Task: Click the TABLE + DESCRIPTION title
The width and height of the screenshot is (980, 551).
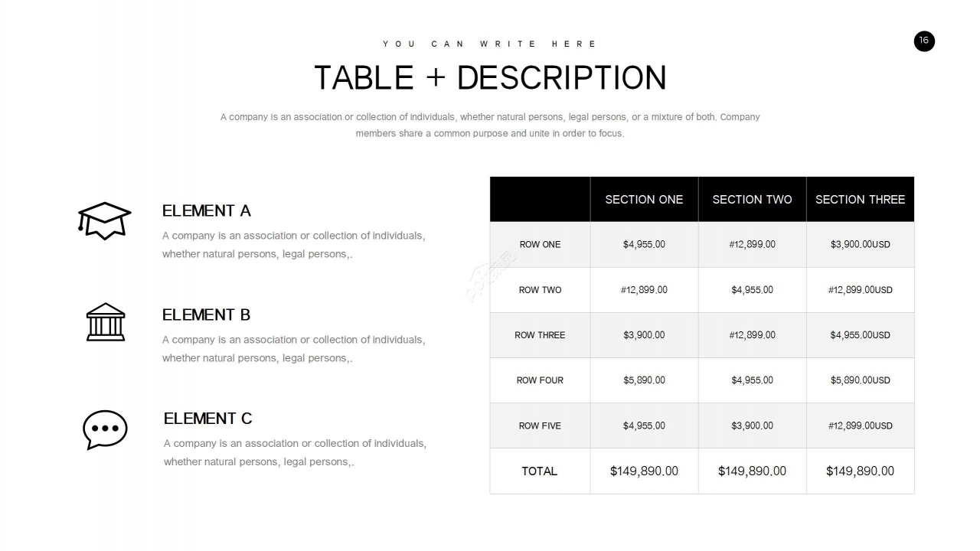Action: click(490, 78)
